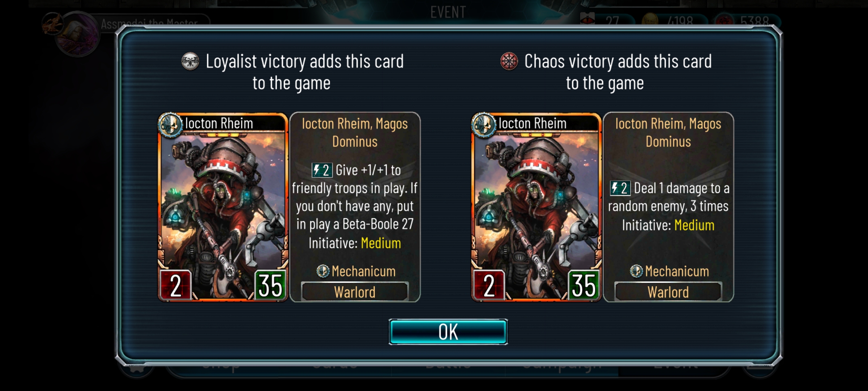Click the green health value 35 on right card
This screenshot has width=868, height=391.
[584, 285]
